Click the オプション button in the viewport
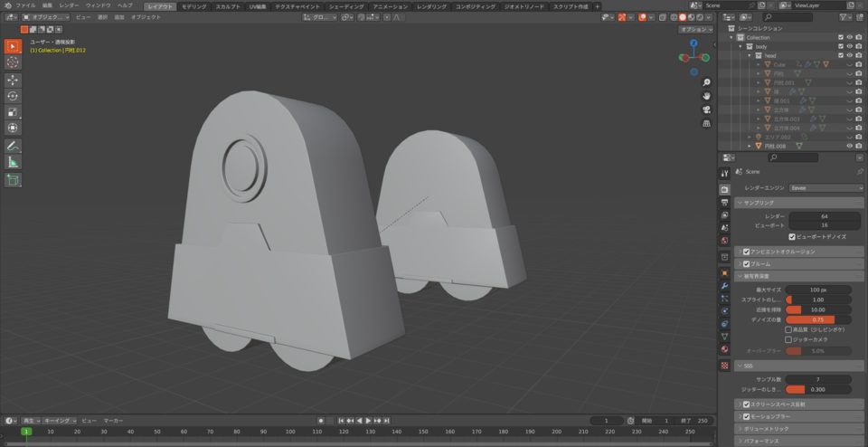The image size is (868, 447). pos(696,29)
